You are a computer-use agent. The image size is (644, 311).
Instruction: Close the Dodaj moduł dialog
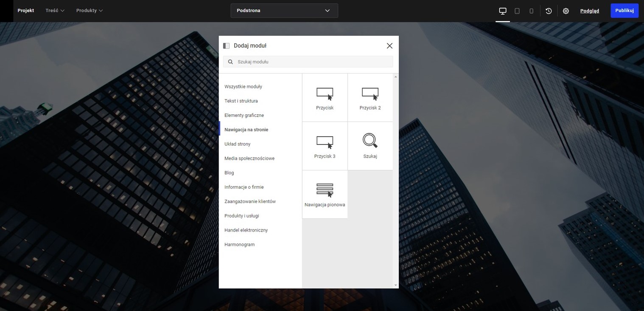(389, 46)
